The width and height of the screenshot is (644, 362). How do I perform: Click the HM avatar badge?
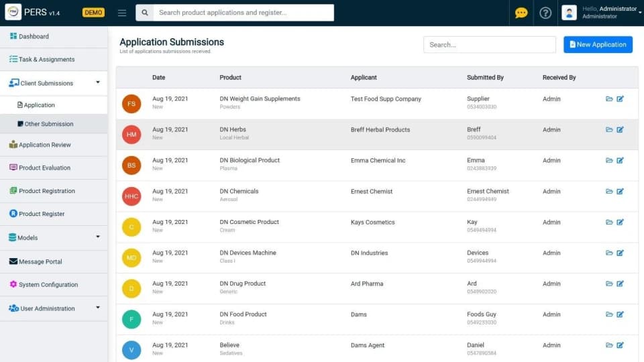click(131, 135)
